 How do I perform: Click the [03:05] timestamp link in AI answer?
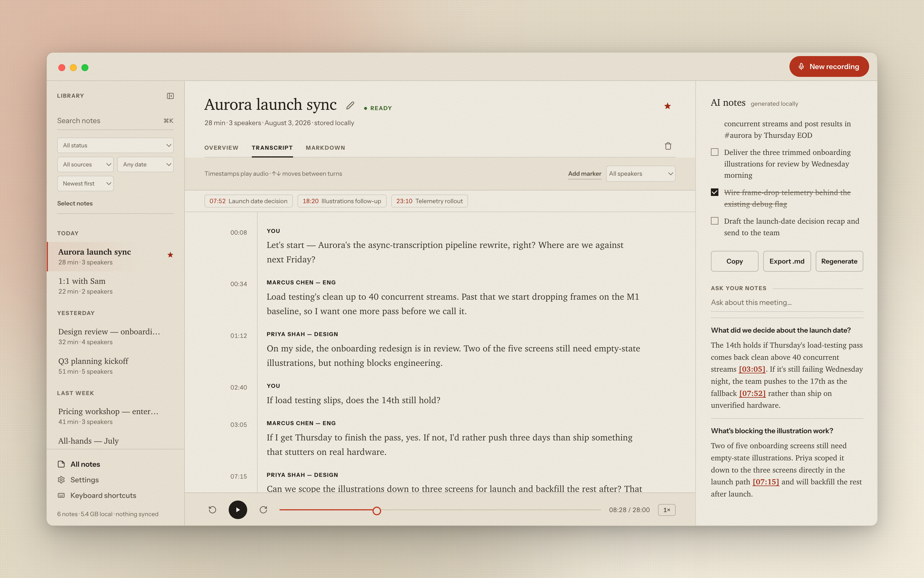pos(752,369)
